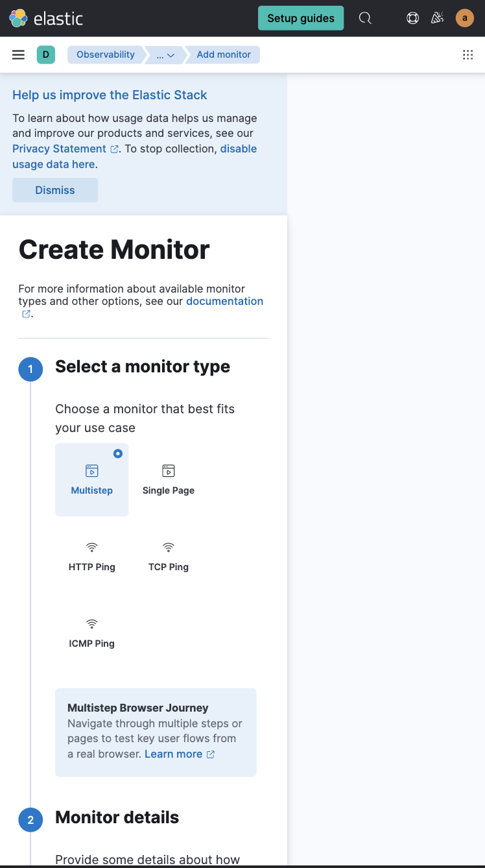This screenshot has width=485, height=868.
Task: Pick ICMP Ping as the monitor type
Action: [91, 633]
